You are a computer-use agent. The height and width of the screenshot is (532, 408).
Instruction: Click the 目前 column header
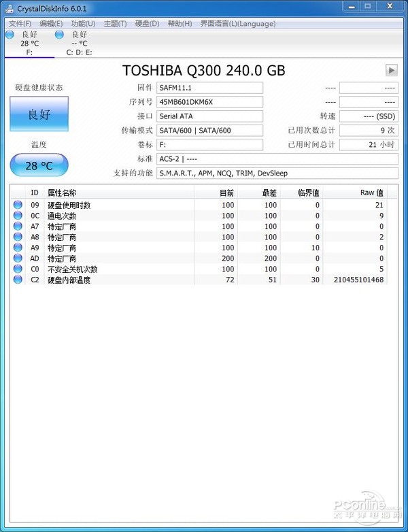[216, 193]
